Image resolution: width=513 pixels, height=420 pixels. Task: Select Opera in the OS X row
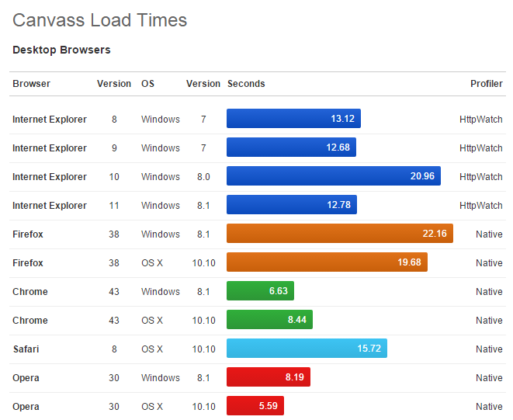[x=26, y=407]
